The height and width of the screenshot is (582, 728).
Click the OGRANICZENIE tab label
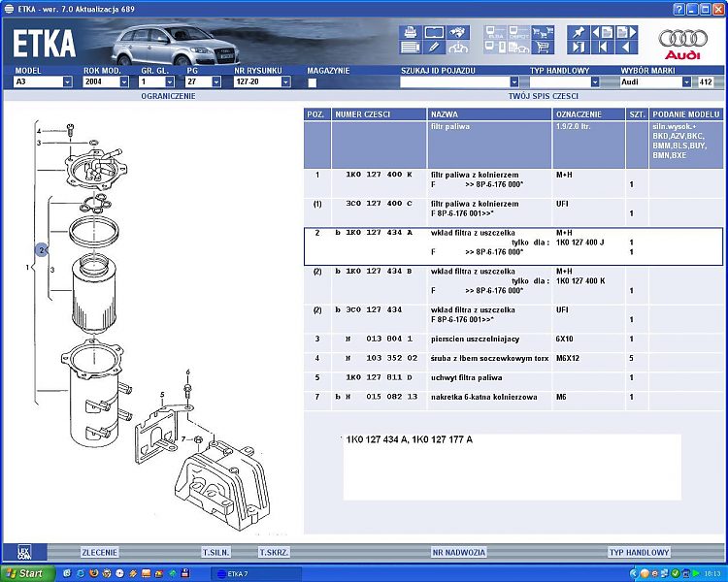168,96
